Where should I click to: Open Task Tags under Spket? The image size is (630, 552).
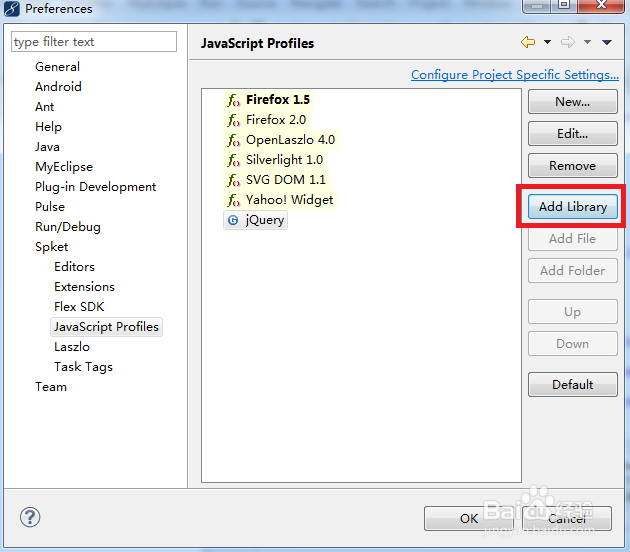coord(84,367)
